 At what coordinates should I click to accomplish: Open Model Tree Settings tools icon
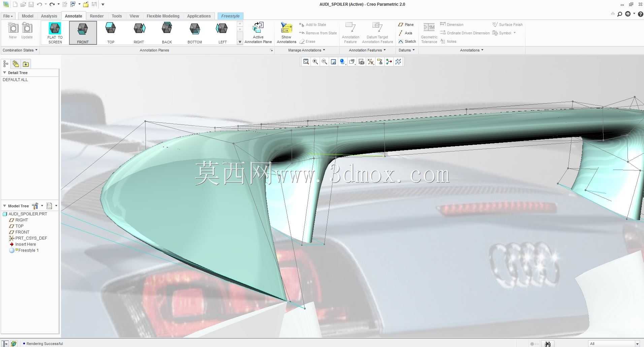pos(35,206)
